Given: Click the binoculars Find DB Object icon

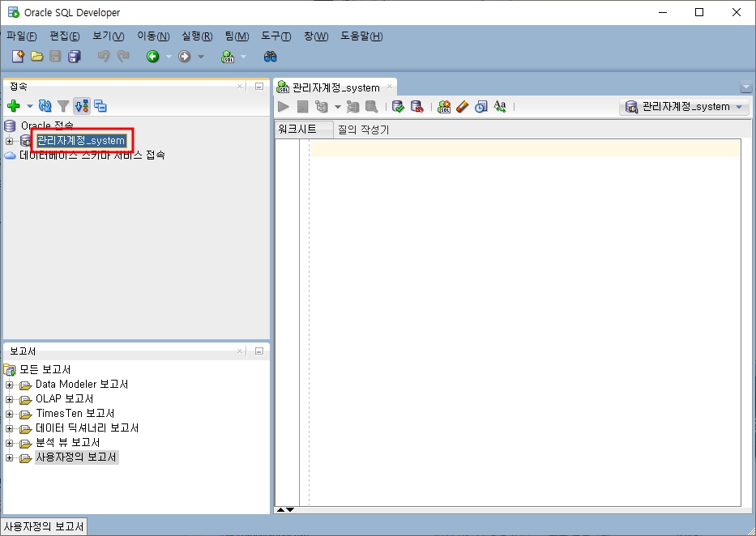Looking at the screenshot, I should [x=270, y=57].
